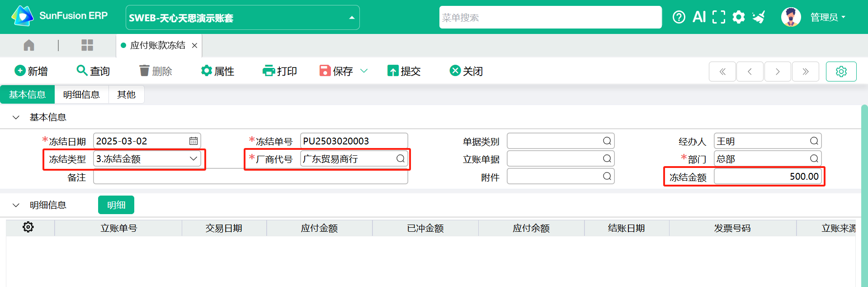Open the green layout settings gear
The image size is (868, 287).
[x=841, y=72]
